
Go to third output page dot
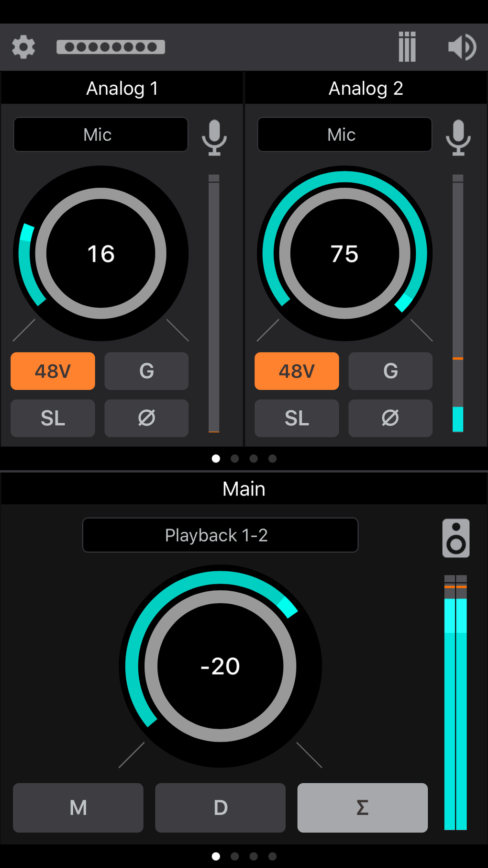point(254,856)
